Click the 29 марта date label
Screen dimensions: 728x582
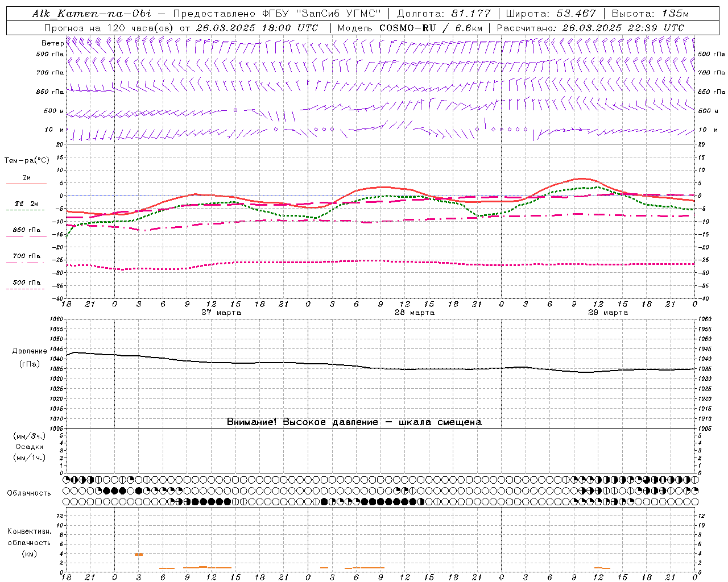[x=608, y=313]
